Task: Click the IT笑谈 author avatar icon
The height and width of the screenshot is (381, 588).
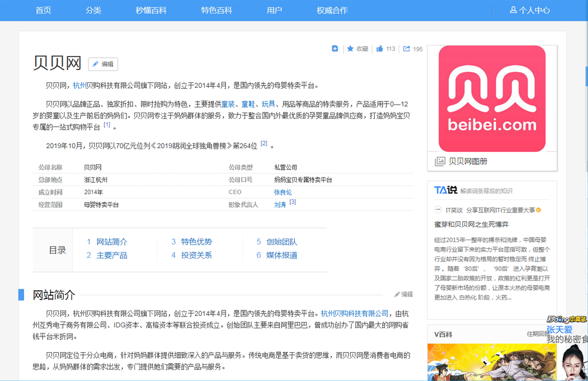Action: pyautogui.click(x=438, y=210)
